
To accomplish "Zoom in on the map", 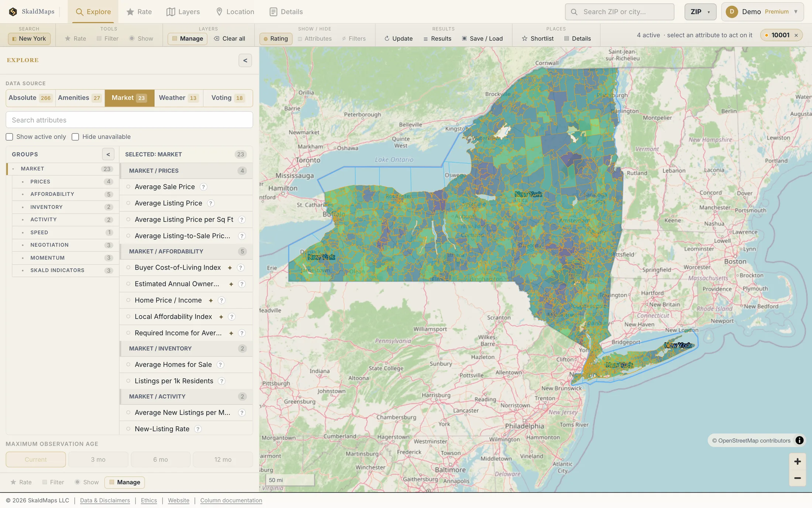I will [x=797, y=461].
